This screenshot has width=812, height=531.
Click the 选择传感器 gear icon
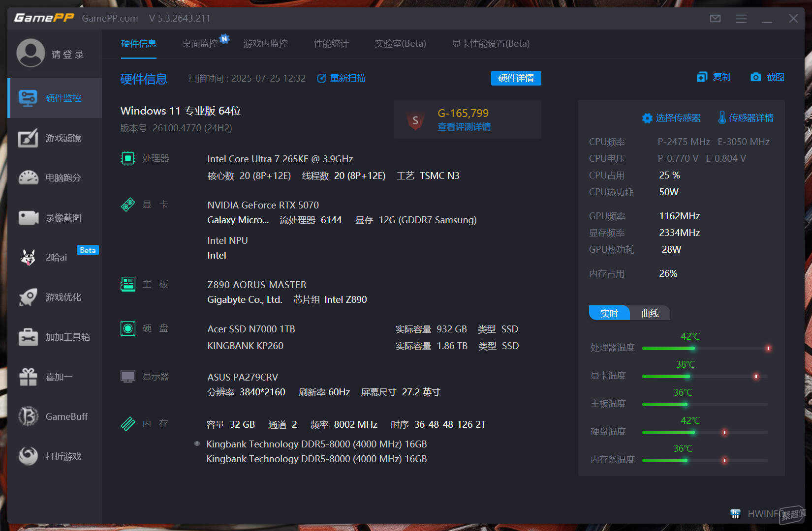pos(647,118)
